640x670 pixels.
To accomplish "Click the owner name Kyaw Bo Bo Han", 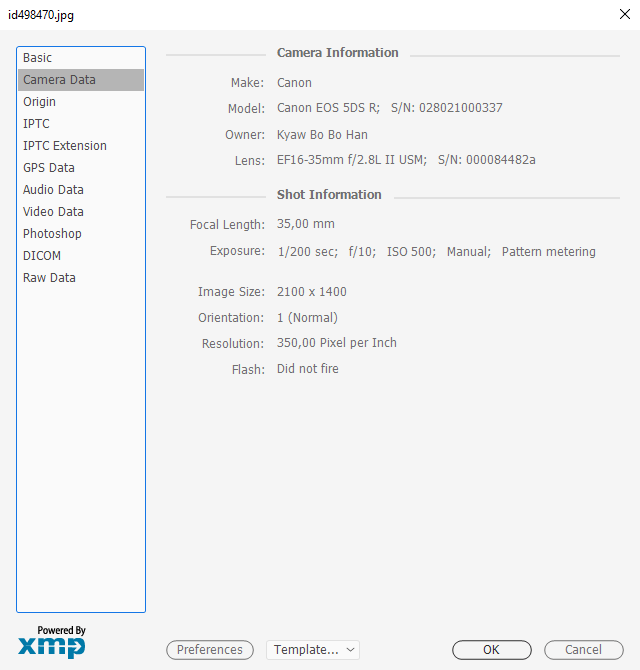I will click(x=322, y=135).
